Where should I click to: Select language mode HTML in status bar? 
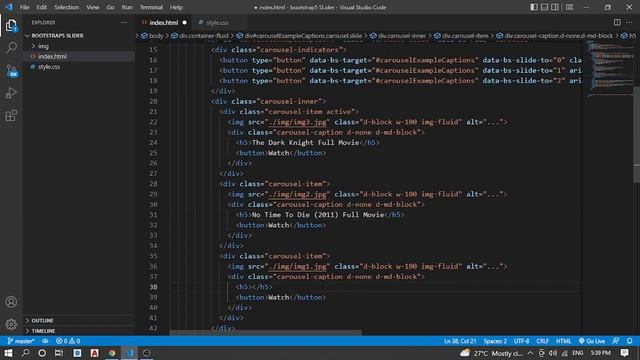click(563, 341)
